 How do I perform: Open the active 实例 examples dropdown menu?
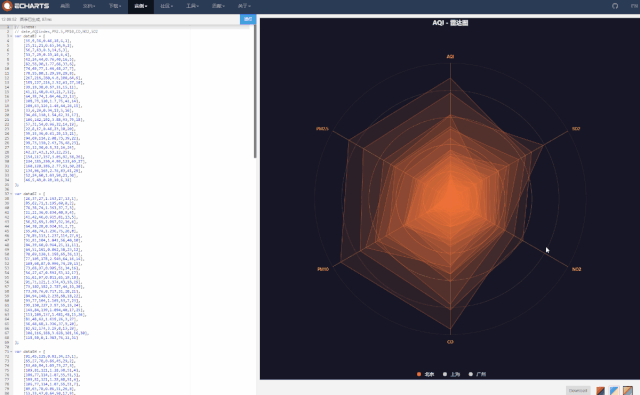click(141, 6)
